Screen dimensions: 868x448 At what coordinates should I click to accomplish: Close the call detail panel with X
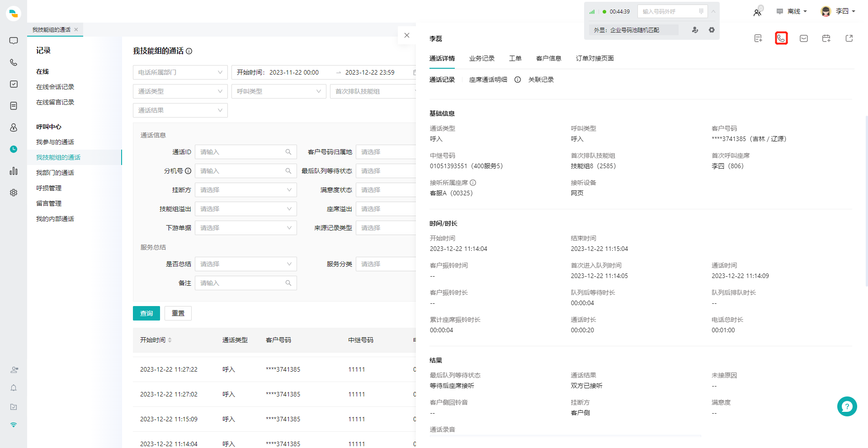(x=407, y=35)
